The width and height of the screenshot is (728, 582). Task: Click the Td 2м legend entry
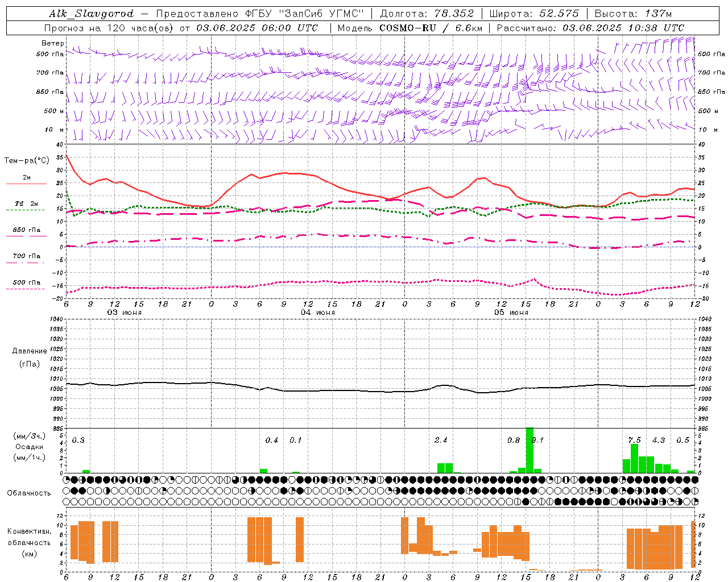(27, 203)
